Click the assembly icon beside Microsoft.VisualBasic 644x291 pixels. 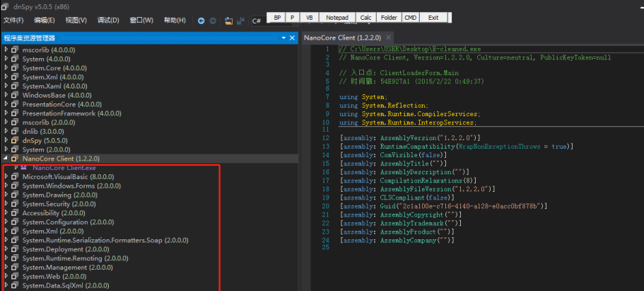pyautogui.click(x=15, y=176)
